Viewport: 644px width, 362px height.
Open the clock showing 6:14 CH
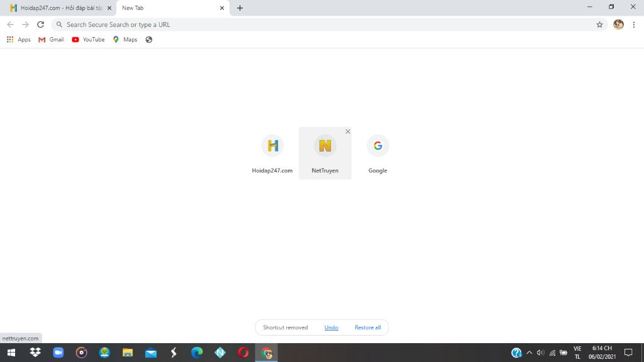602,353
